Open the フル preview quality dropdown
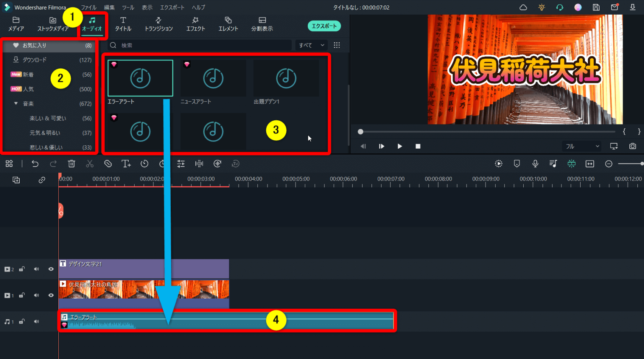This screenshot has width=644, height=359. (x=581, y=146)
